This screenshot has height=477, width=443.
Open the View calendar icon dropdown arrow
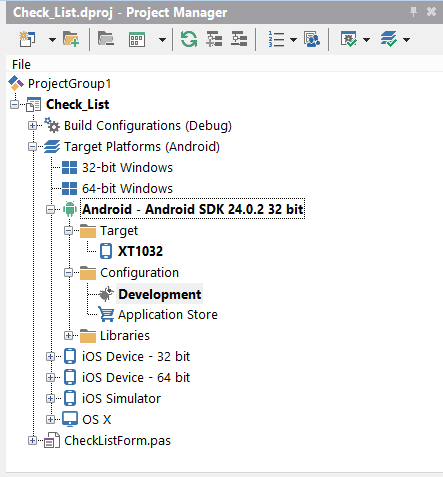coord(162,40)
